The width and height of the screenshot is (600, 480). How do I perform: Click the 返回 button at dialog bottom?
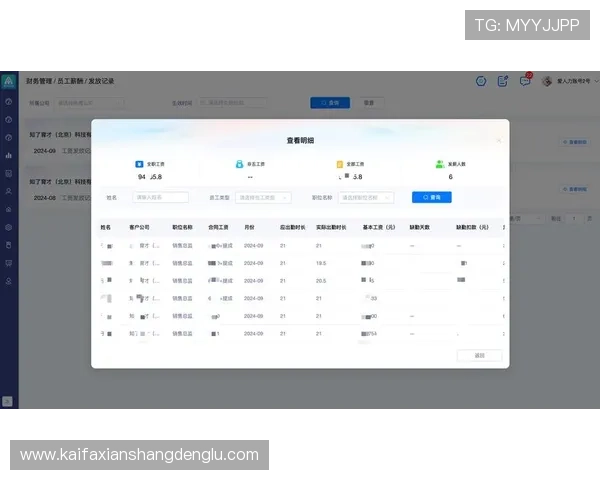click(x=479, y=355)
